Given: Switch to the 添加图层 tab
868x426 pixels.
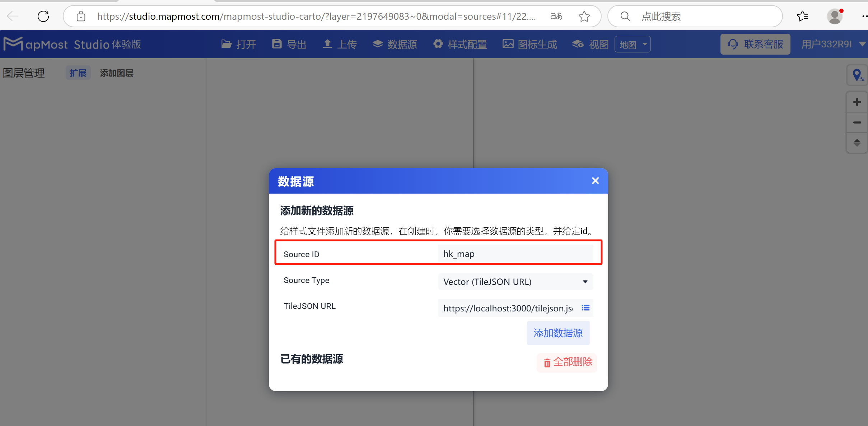Looking at the screenshot, I should pos(116,73).
